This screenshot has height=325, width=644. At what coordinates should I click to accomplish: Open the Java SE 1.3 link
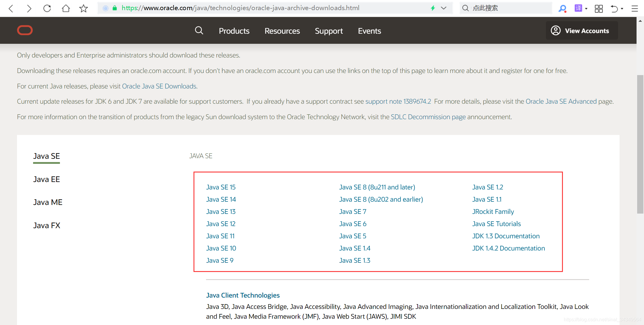tap(355, 260)
